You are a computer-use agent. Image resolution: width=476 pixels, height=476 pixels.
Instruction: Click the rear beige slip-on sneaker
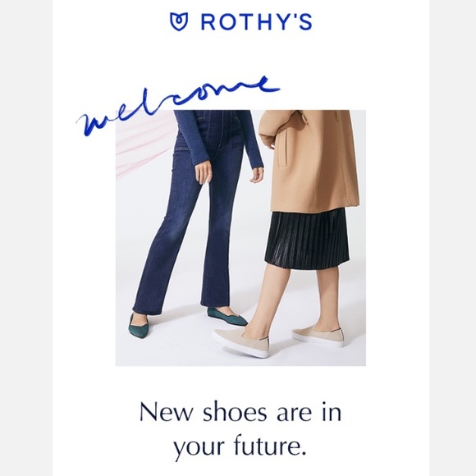coord(318,337)
